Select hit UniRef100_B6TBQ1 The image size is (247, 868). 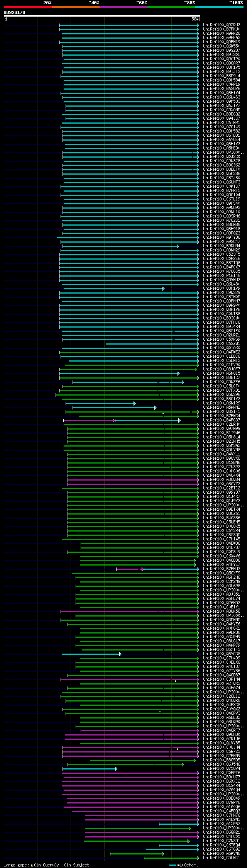click(222, 135)
